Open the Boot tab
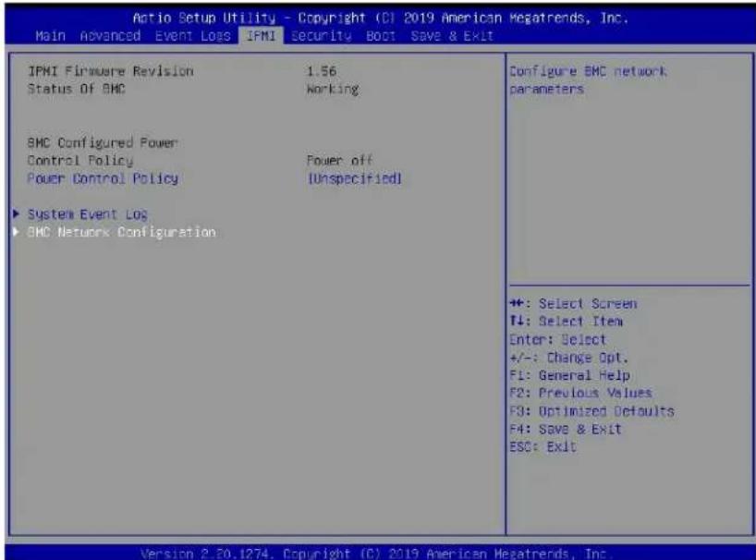The height and width of the screenshot is (560, 756). coord(381,36)
